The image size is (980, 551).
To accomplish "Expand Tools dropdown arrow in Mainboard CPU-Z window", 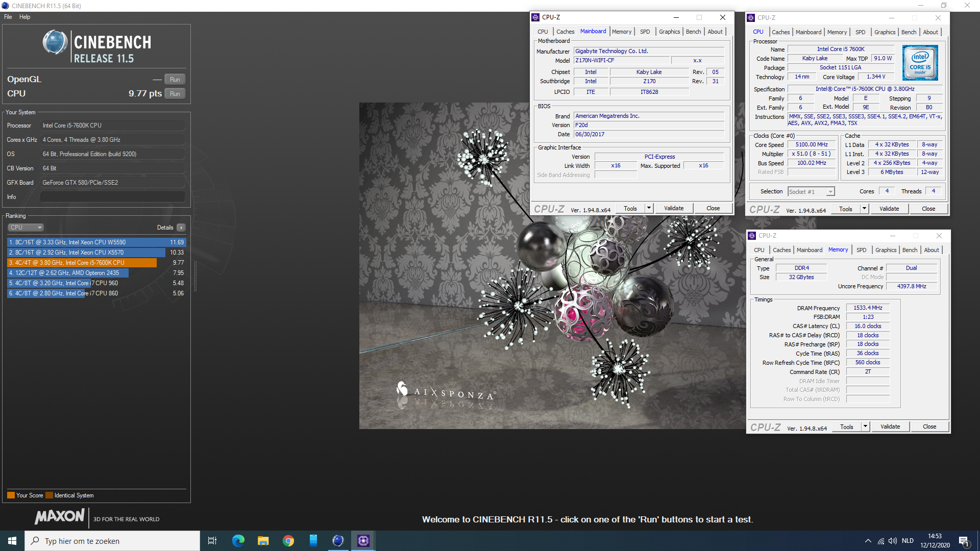I will [x=649, y=208].
